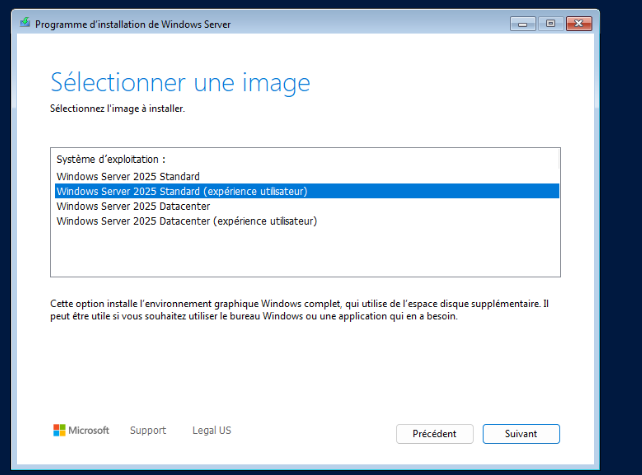Choose the plain Windows Server 2025 Datacenter entry
642x475 pixels.
point(133,206)
